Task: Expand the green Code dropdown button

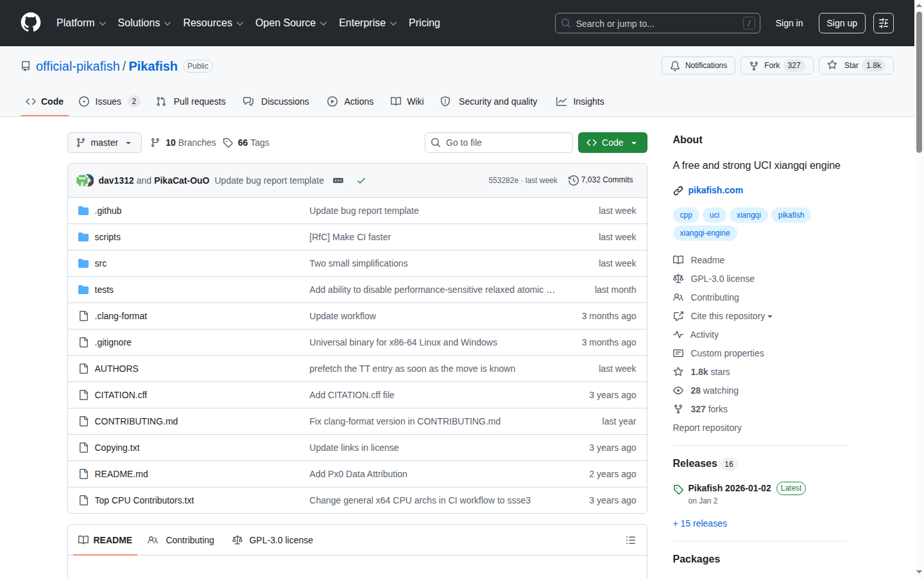Action: [613, 143]
